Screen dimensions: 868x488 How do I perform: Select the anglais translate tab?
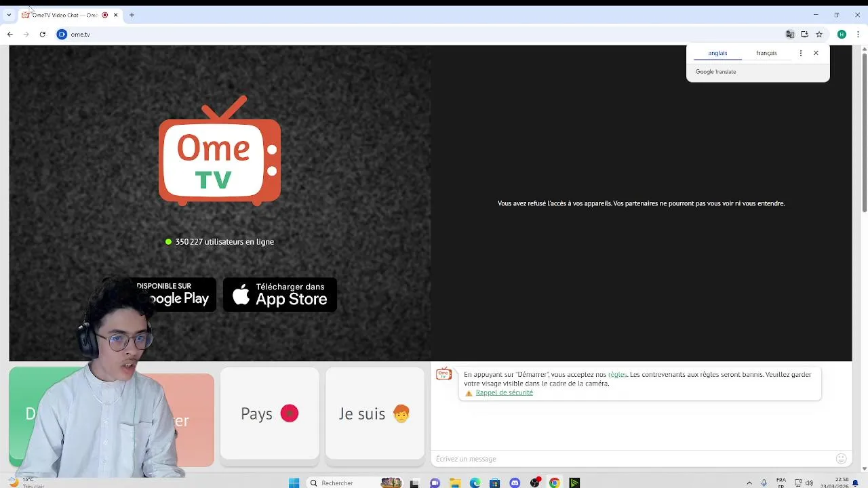(x=717, y=53)
